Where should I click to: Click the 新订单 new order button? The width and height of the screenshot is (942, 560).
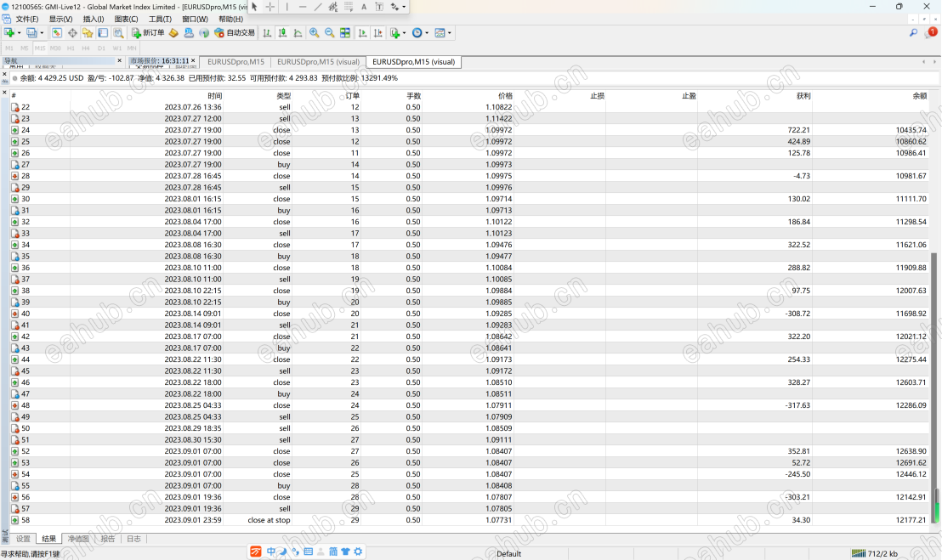pos(148,33)
